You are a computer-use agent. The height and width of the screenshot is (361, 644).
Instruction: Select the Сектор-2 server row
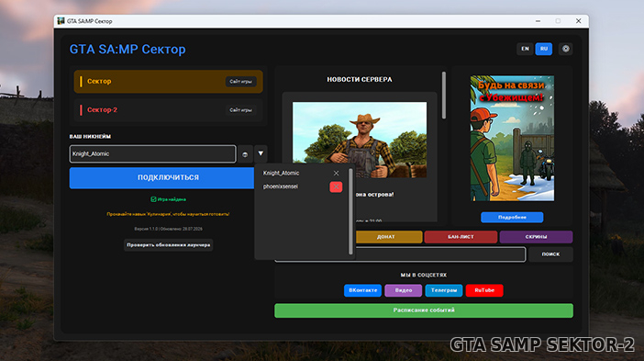pos(168,110)
